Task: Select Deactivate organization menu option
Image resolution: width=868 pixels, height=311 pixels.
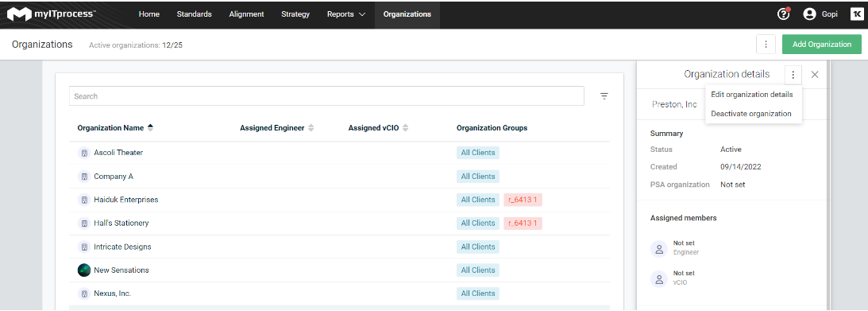Action: (x=751, y=114)
